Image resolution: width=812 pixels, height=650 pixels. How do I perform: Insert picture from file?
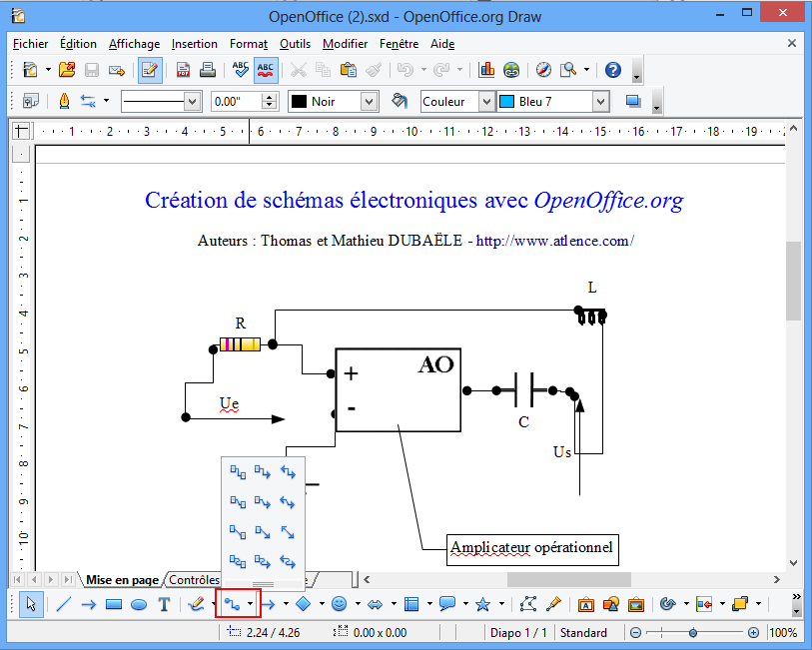611,604
